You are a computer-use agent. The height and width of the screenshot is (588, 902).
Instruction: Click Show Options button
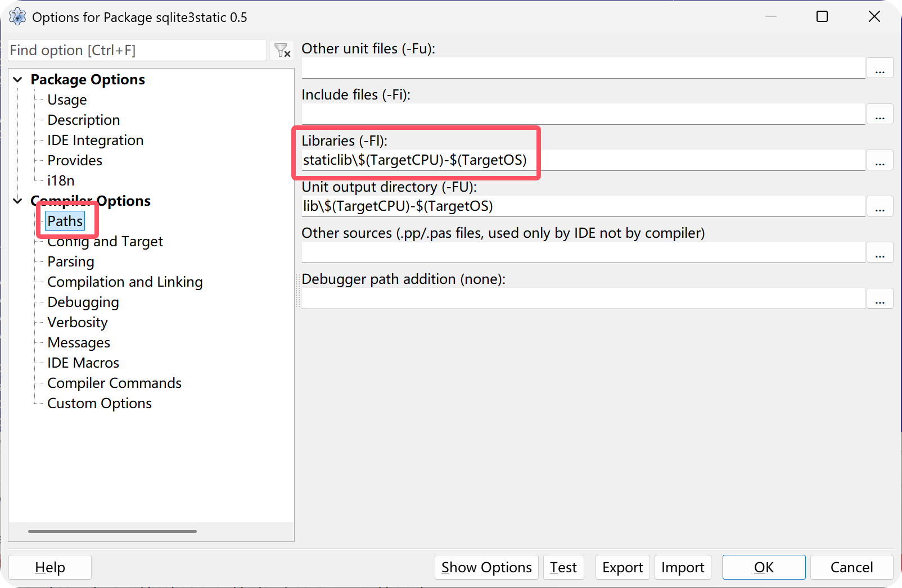[486, 567]
